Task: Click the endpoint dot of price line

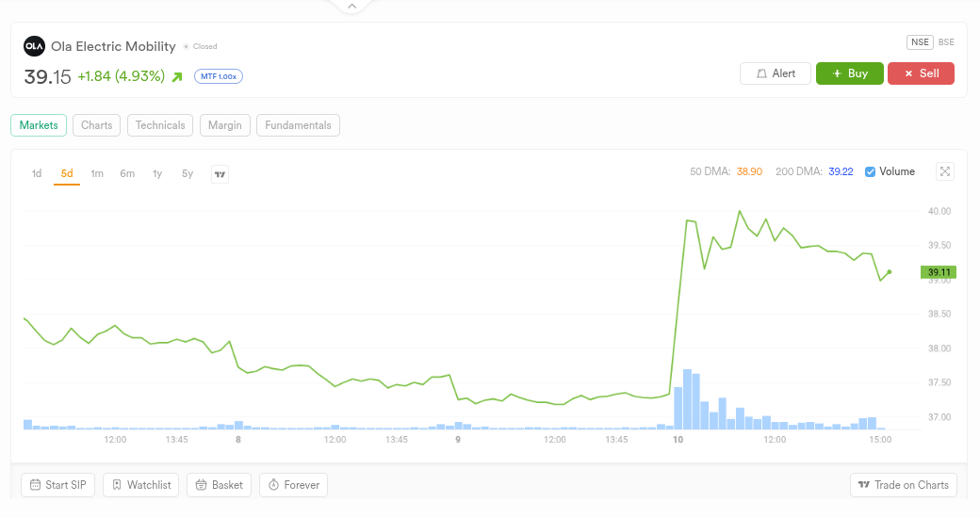Action: point(890,272)
